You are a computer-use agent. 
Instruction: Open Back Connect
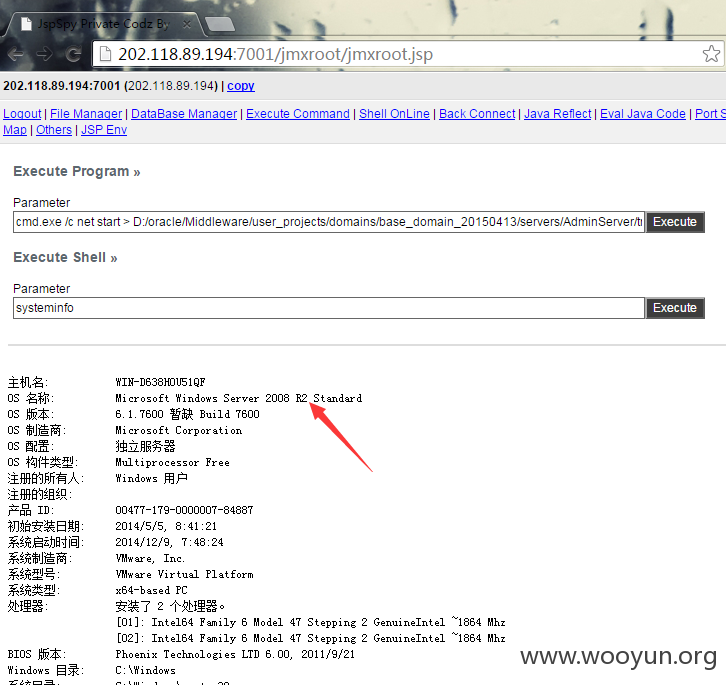tap(477, 113)
